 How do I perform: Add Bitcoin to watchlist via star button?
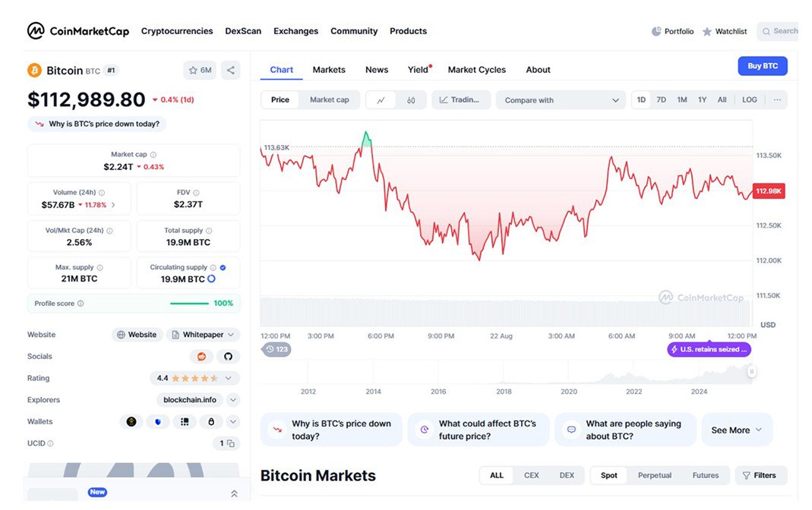[x=200, y=71]
